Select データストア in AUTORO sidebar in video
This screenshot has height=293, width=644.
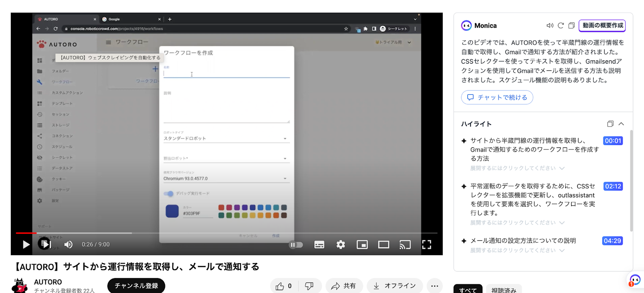coord(62,168)
